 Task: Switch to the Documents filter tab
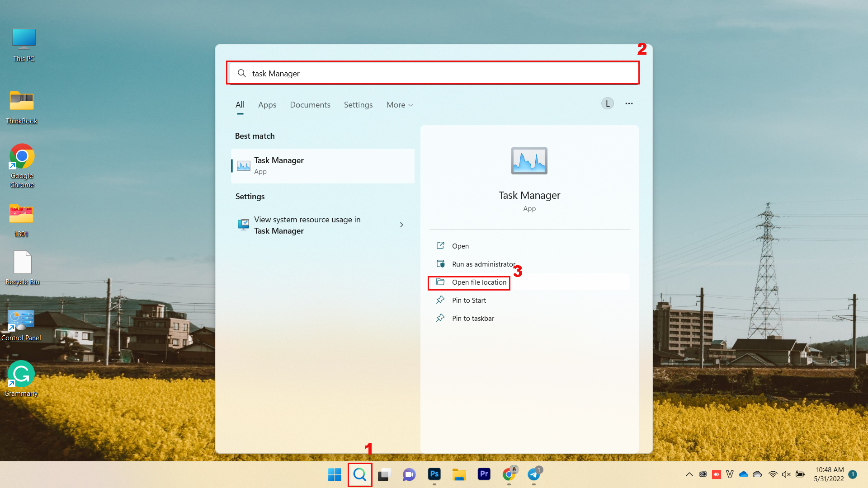tap(310, 105)
